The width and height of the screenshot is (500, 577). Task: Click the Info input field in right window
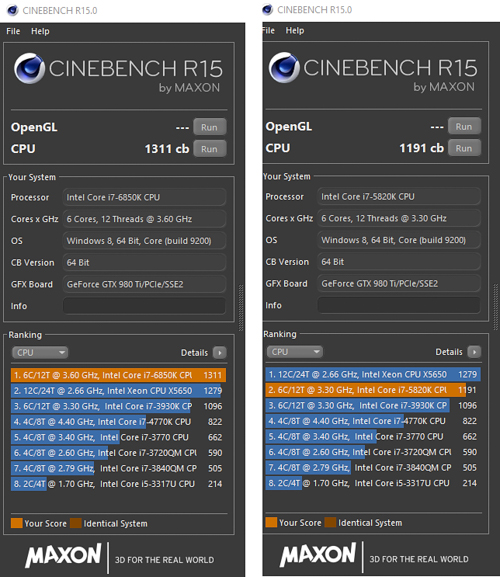pyautogui.click(x=399, y=305)
